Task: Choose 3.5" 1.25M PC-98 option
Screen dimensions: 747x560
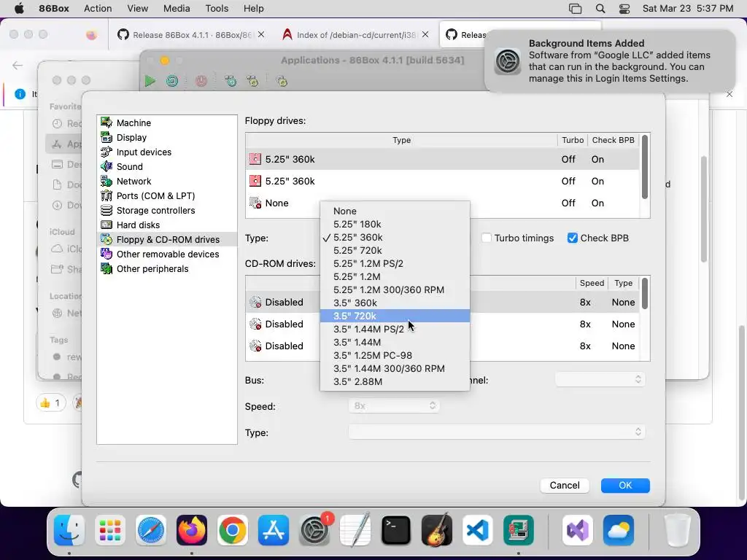Action: pos(395,355)
